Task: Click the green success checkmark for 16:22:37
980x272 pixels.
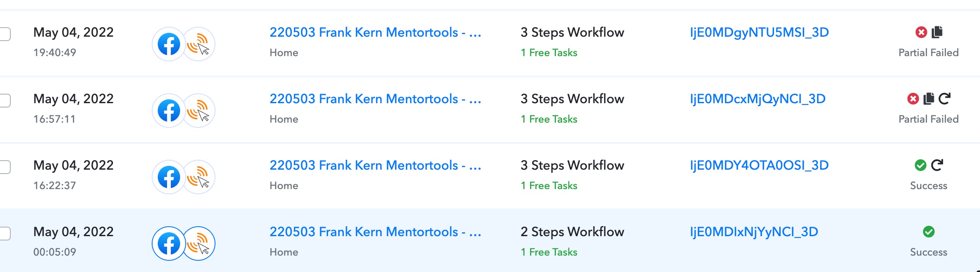Action: [921, 165]
